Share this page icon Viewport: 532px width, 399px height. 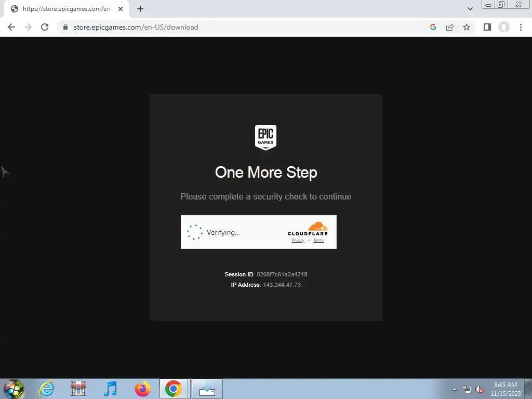450,27
